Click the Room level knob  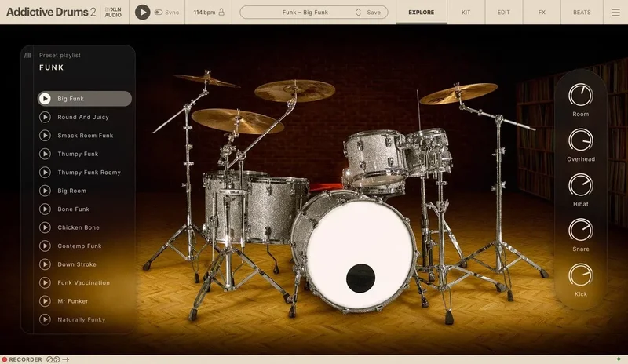pyautogui.click(x=580, y=95)
